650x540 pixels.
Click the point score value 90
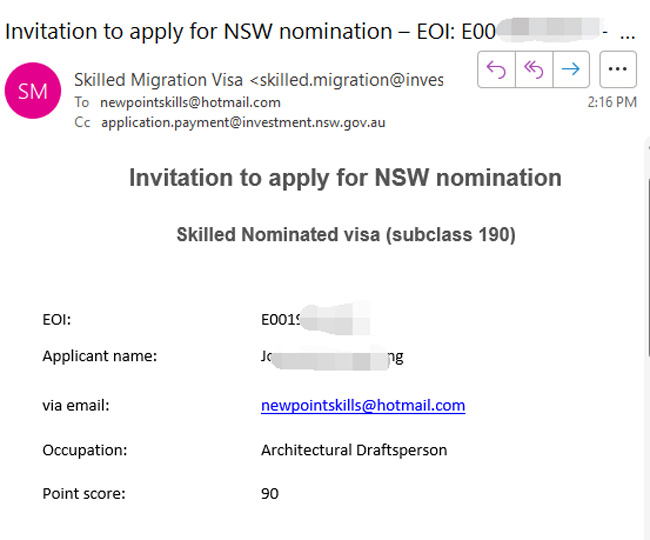click(270, 494)
